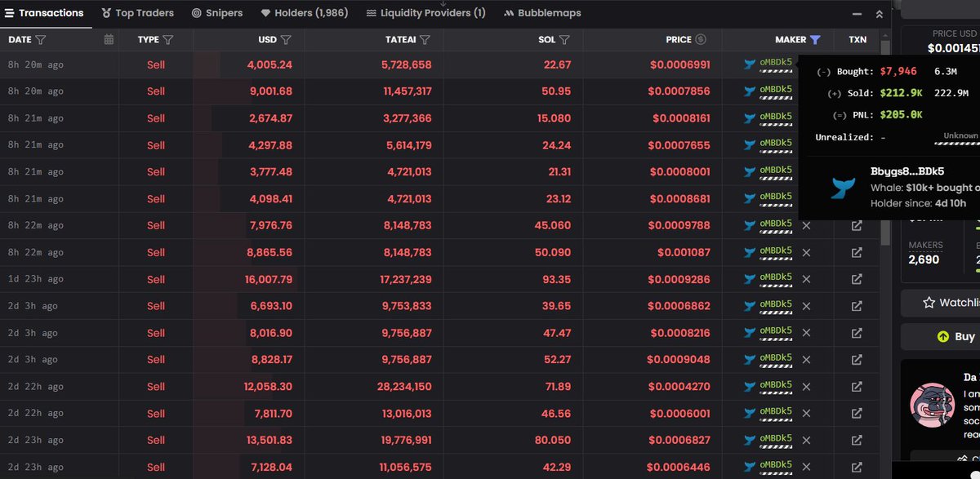Screen dimensions: 980x479
Task: Open transaction explorer link for 8,016.90 sell
Action: [x=857, y=333]
